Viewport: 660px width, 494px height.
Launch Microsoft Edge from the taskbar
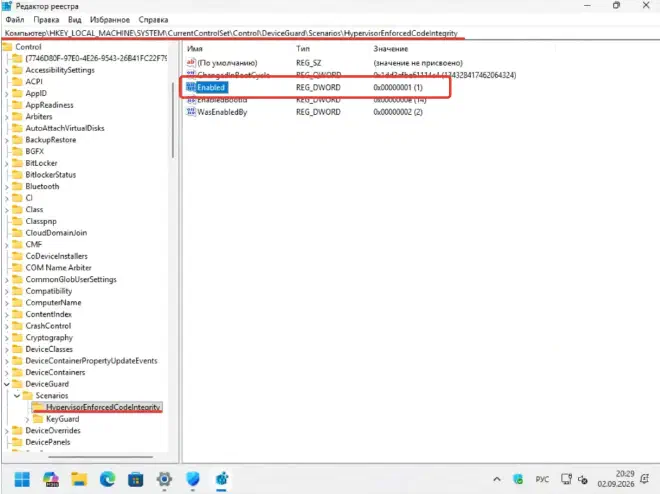tap(107, 479)
